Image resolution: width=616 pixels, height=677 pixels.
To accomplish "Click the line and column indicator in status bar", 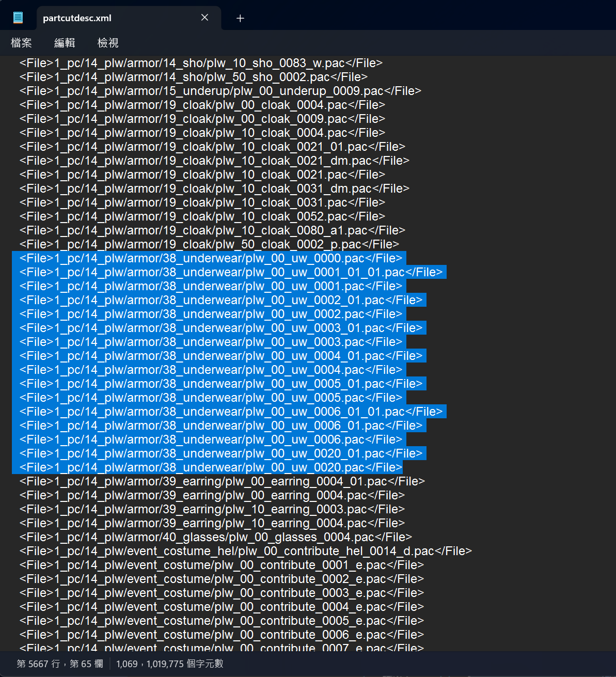I will click(x=60, y=664).
